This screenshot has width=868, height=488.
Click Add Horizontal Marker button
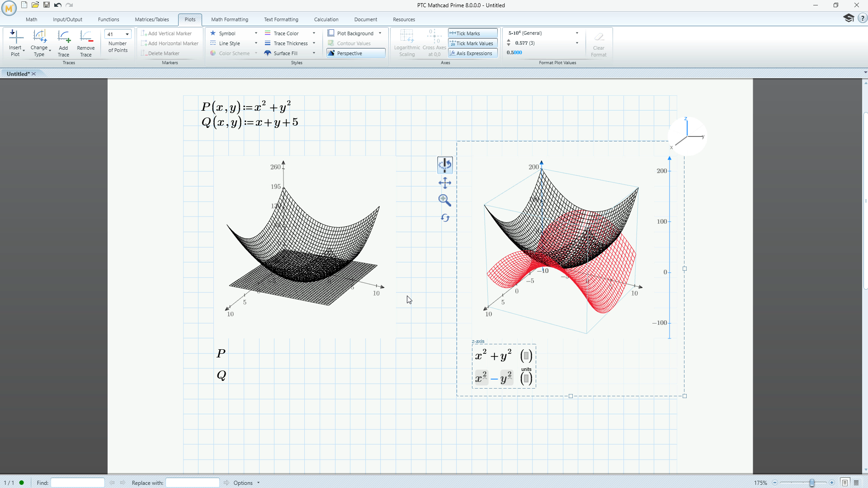(170, 43)
